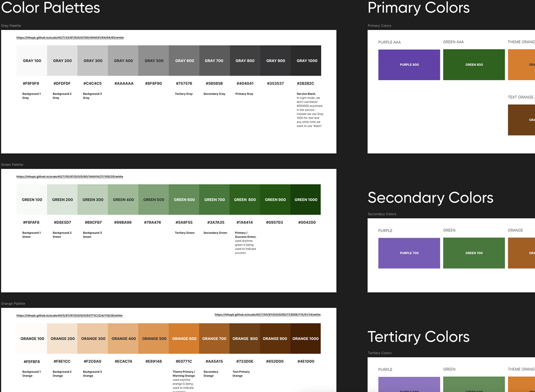Select the "Orange Palette" frame label
The width and height of the screenshot is (535, 392).
pyautogui.click(x=13, y=304)
